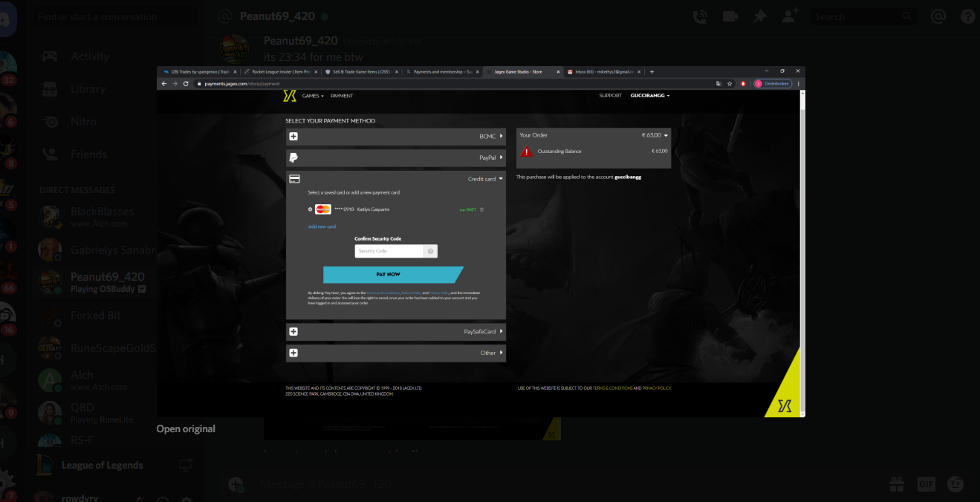Open the GAMES menu dropdown
Image resolution: width=980 pixels, height=502 pixels.
pyautogui.click(x=312, y=96)
